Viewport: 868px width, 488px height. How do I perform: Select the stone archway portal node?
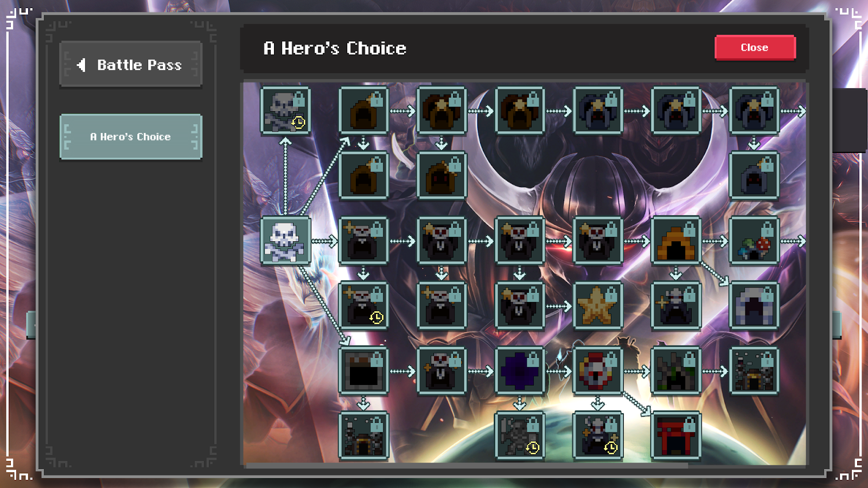coord(754,306)
